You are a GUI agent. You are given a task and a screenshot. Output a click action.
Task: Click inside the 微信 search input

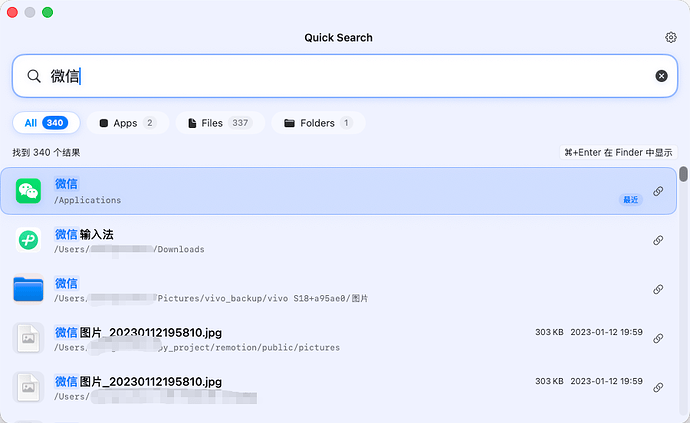click(x=345, y=76)
